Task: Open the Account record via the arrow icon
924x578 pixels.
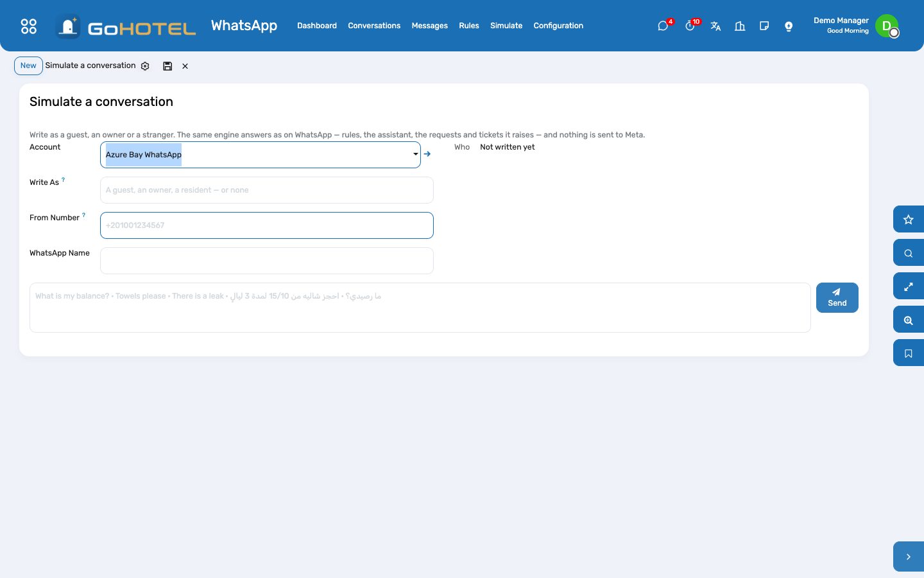Action: click(427, 154)
